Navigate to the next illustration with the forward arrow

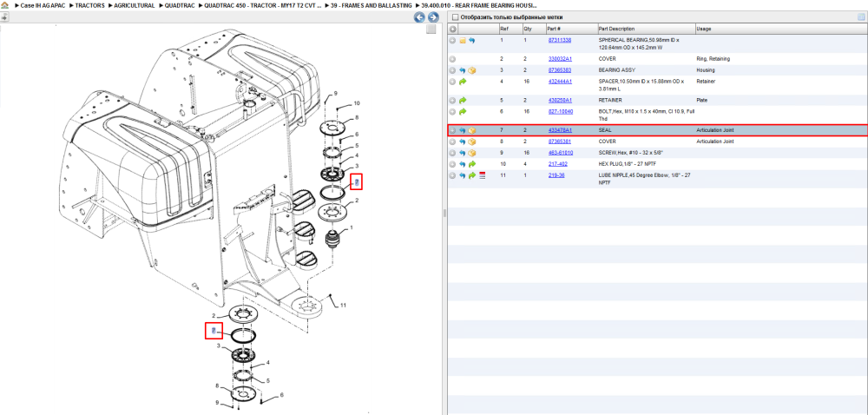click(x=433, y=17)
